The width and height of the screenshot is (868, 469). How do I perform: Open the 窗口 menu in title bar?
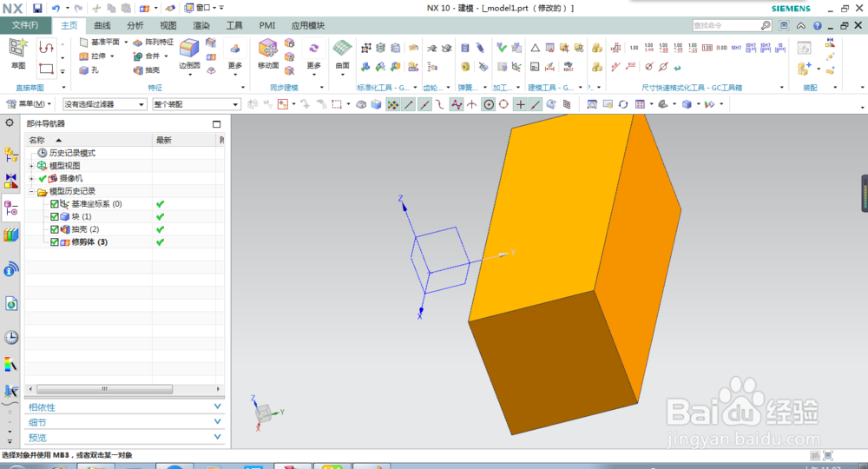(x=203, y=9)
